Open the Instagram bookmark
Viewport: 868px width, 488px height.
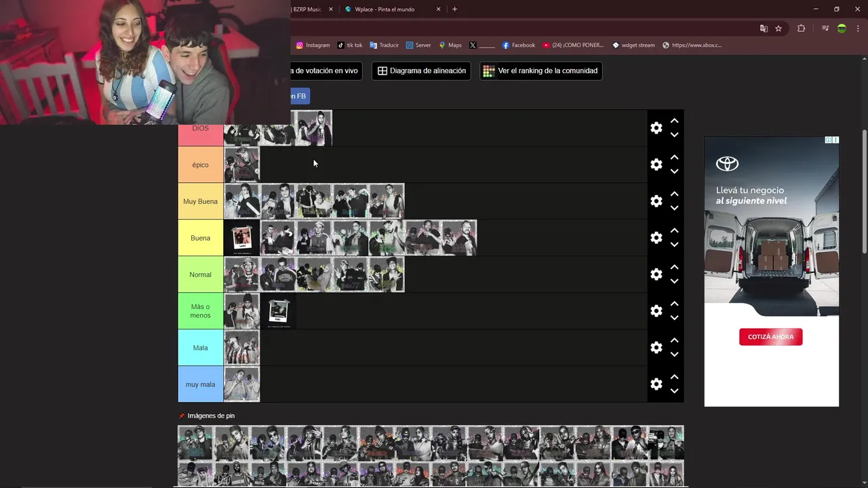[x=313, y=45]
